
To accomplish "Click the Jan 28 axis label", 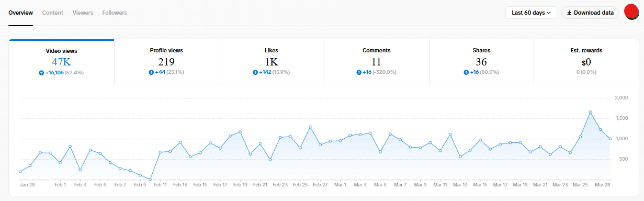I will (27, 185).
